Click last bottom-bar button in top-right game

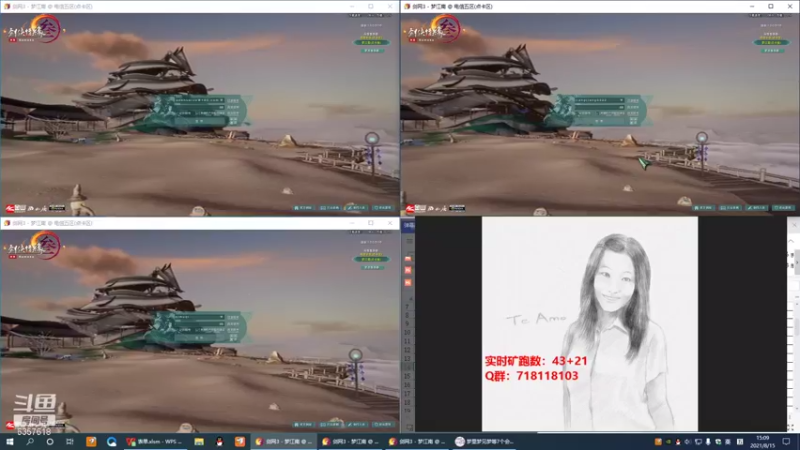pos(783,208)
